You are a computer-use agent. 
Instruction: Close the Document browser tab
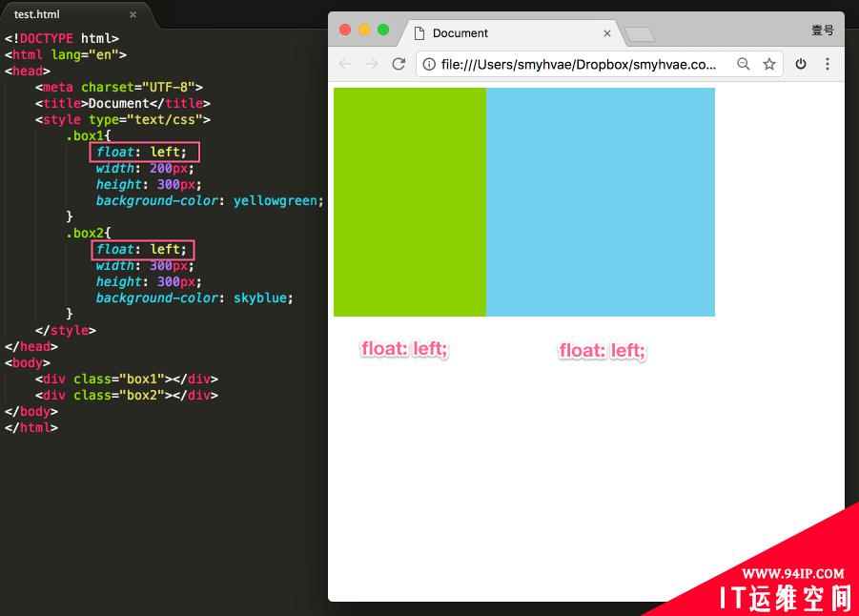(607, 33)
